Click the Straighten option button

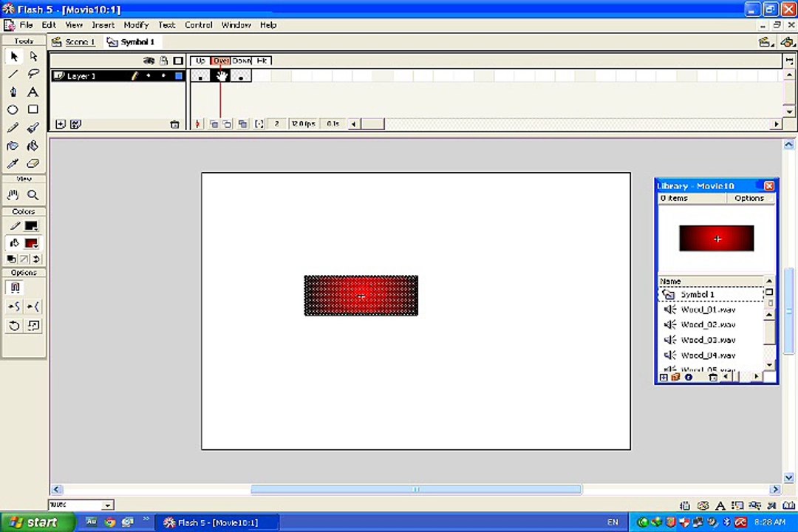33,307
